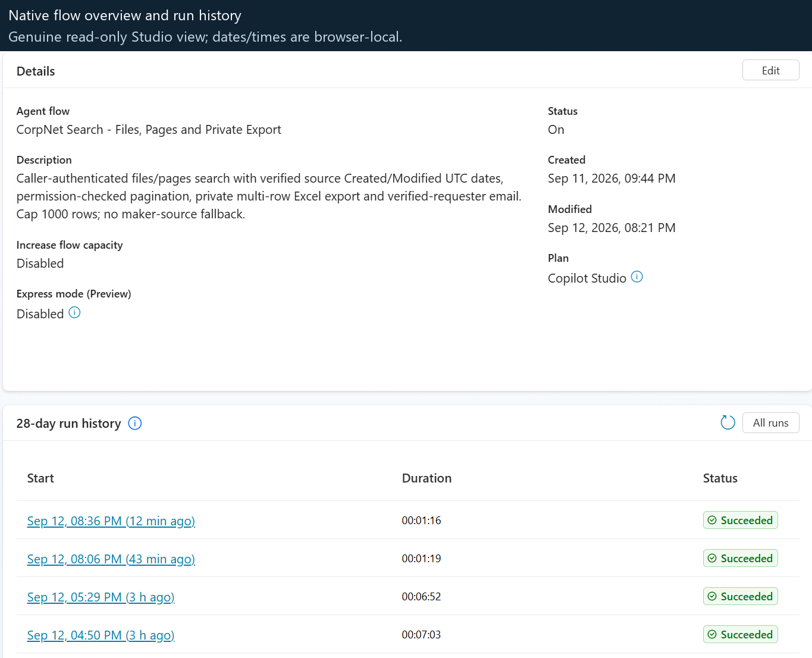812x658 pixels.
Task: Open the Sep 12, 04:50 PM run
Action: tap(101, 635)
